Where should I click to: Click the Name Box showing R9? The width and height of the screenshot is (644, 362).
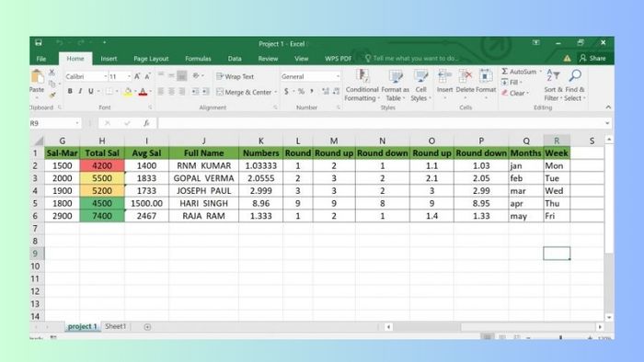[x=55, y=123]
